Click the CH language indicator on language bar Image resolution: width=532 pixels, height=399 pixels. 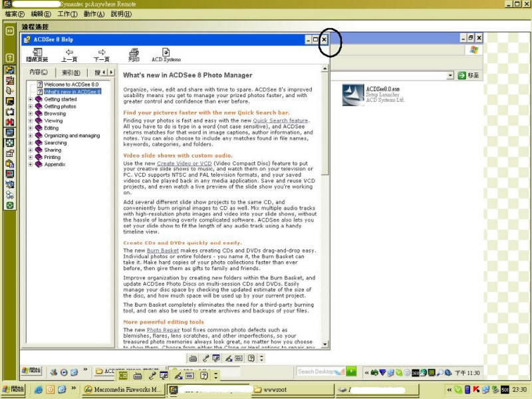coord(123,375)
